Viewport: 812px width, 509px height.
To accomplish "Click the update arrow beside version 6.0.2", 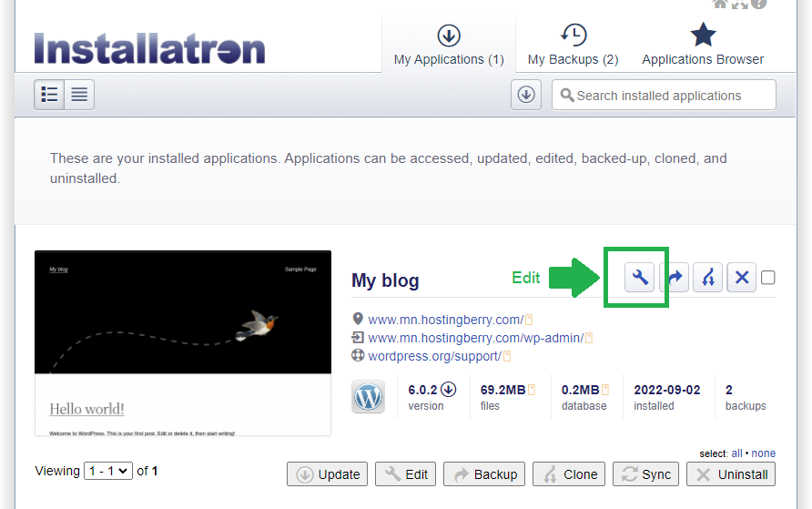I will (448, 390).
